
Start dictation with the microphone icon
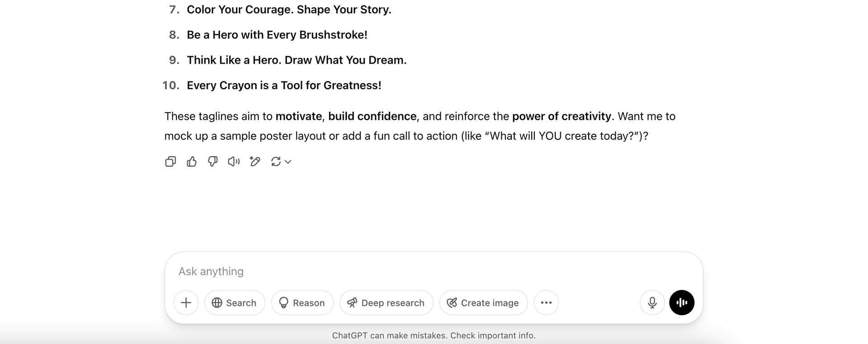click(x=652, y=302)
